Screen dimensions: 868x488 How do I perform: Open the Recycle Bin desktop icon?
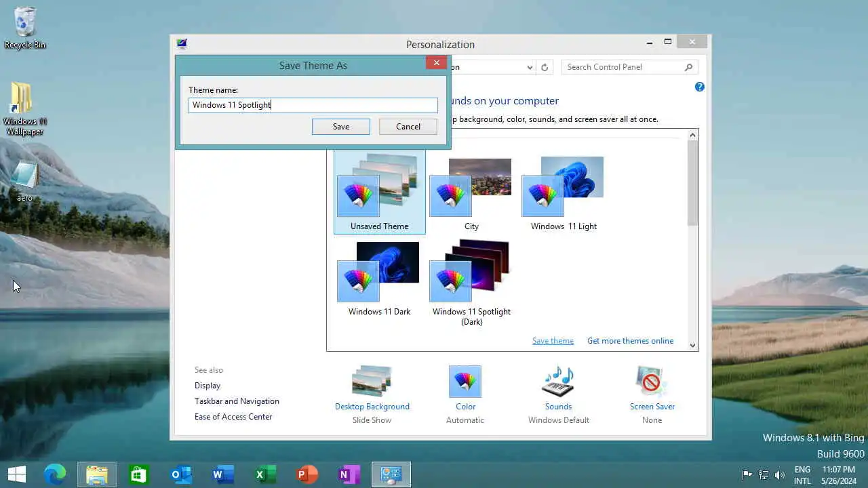[25, 28]
